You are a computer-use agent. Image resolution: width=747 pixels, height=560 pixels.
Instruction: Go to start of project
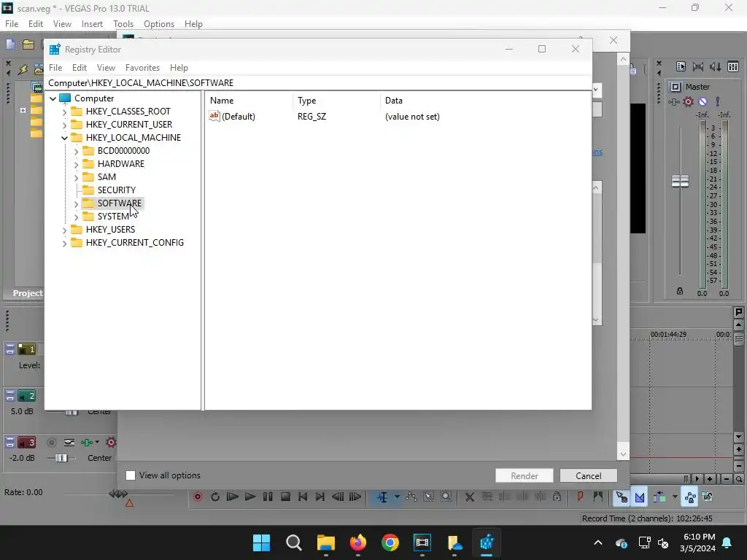(x=303, y=497)
